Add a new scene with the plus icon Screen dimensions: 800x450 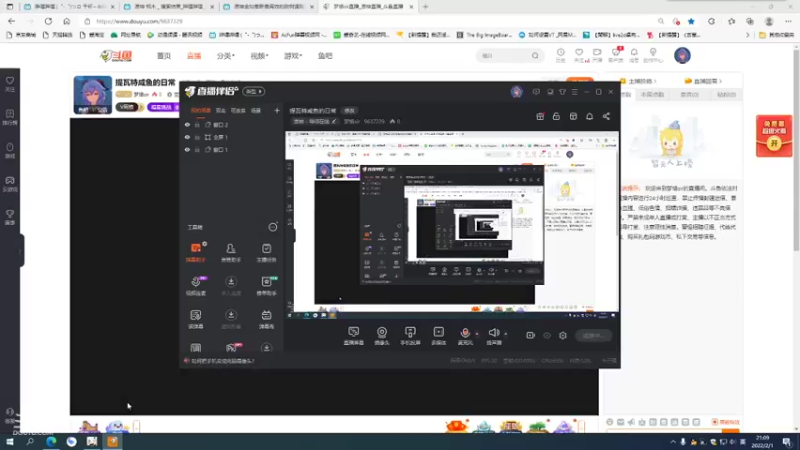pos(277,110)
